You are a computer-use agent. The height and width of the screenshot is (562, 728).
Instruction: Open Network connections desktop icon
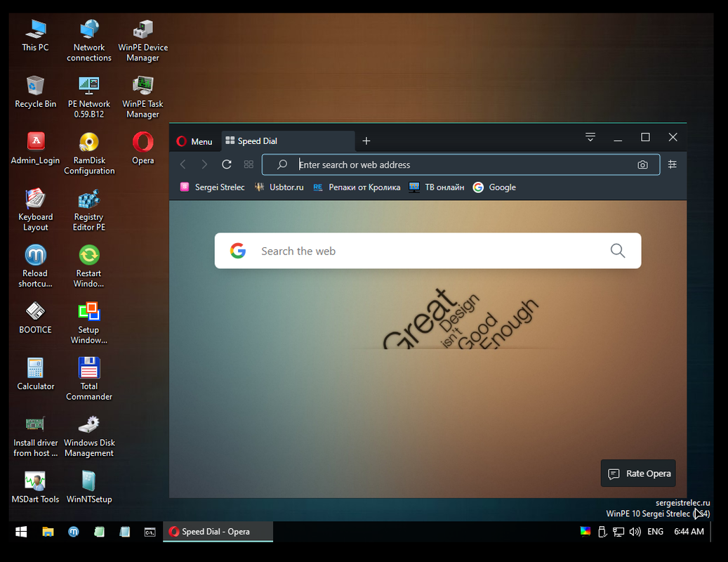pos(89,41)
